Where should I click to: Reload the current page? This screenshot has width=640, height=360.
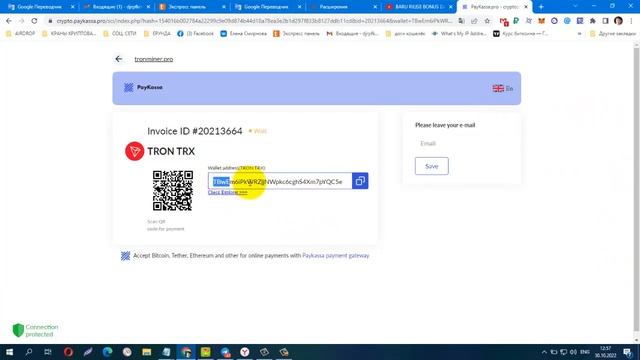pos(34,21)
